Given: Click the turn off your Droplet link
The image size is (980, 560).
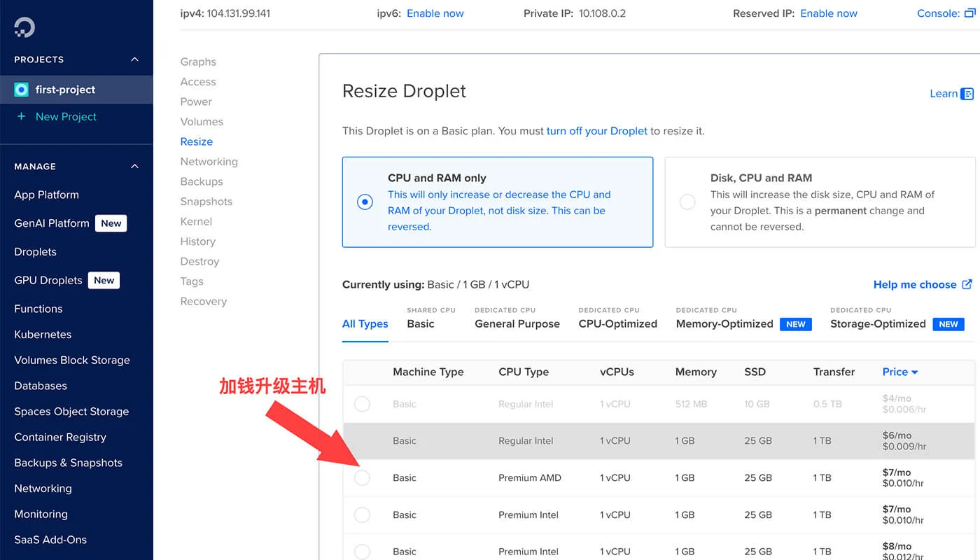Looking at the screenshot, I should tap(598, 130).
